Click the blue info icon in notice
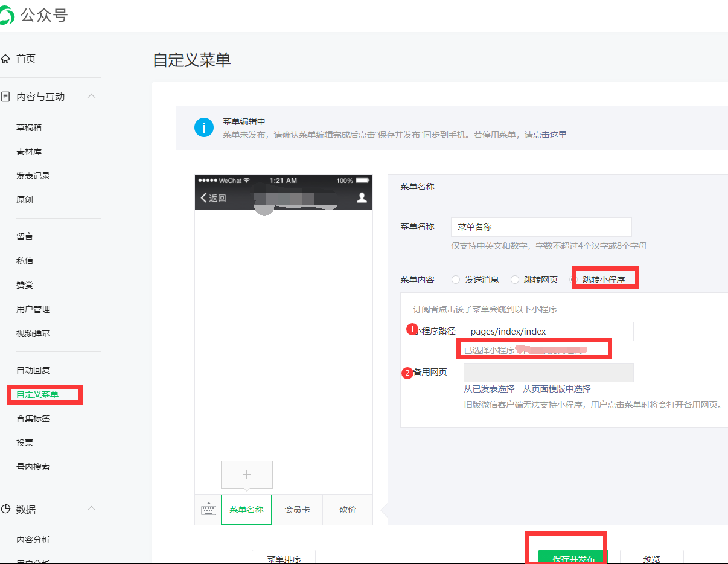Screen dimensions: 728x564 [x=204, y=127]
